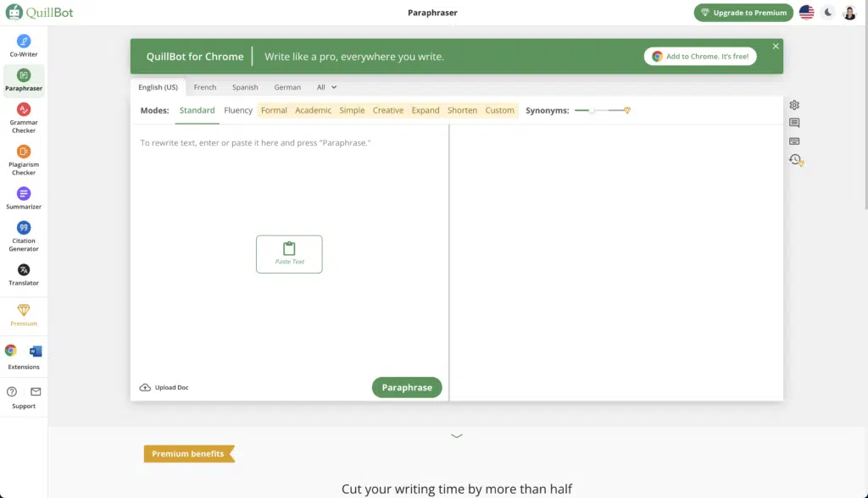This screenshot has width=868, height=498.
Task: Open the Summarizer tool
Action: [23, 198]
